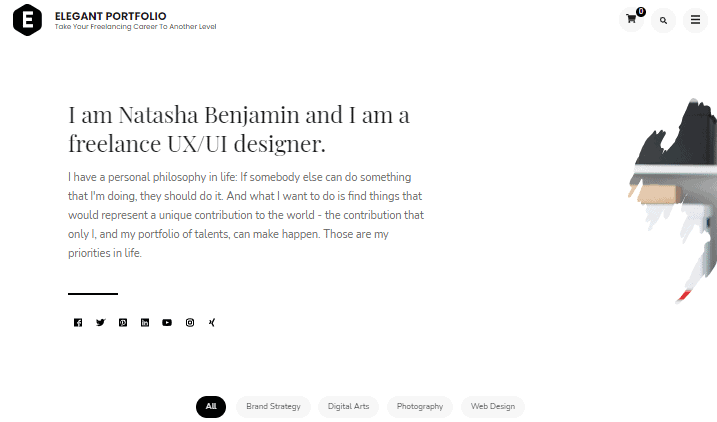Image resolution: width=717 pixels, height=422 pixels.
Task: Click the hexagon E logo
Action: tap(27, 20)
